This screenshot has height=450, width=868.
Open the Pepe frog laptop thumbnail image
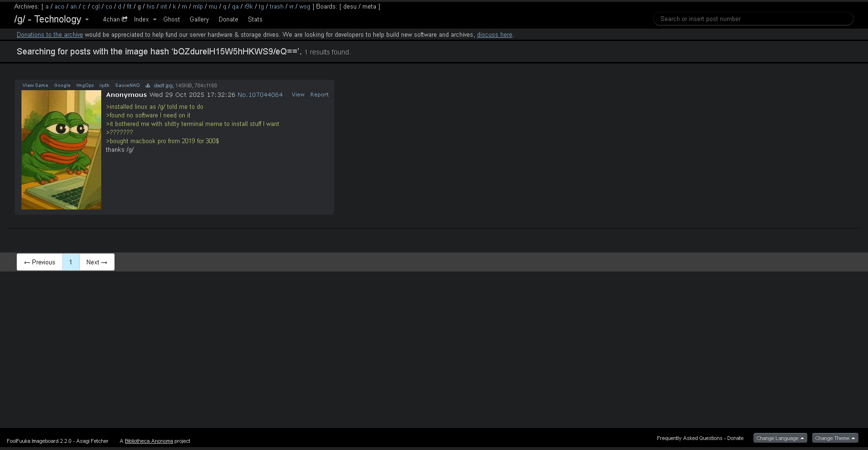(x=61, y=150)
